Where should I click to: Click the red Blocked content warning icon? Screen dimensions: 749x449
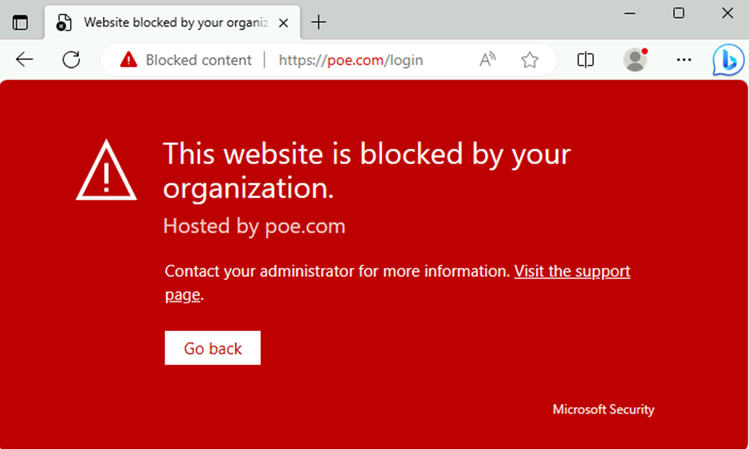[128, 60]
